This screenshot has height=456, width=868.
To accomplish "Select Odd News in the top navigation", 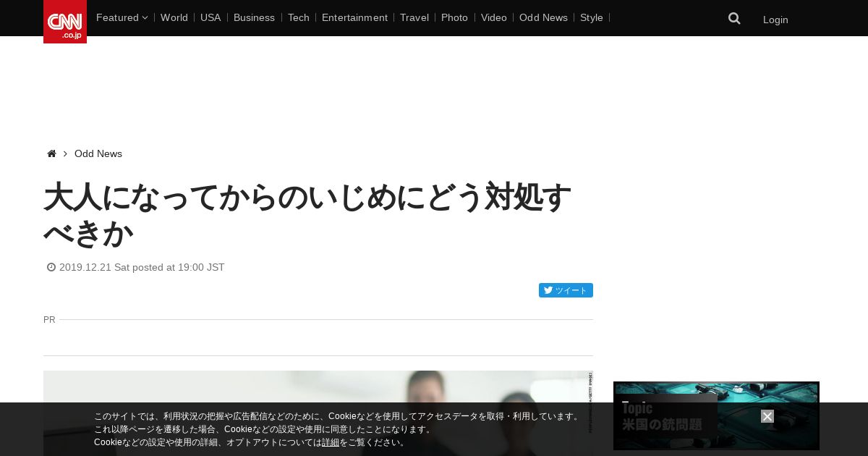I will pos(543,17).
